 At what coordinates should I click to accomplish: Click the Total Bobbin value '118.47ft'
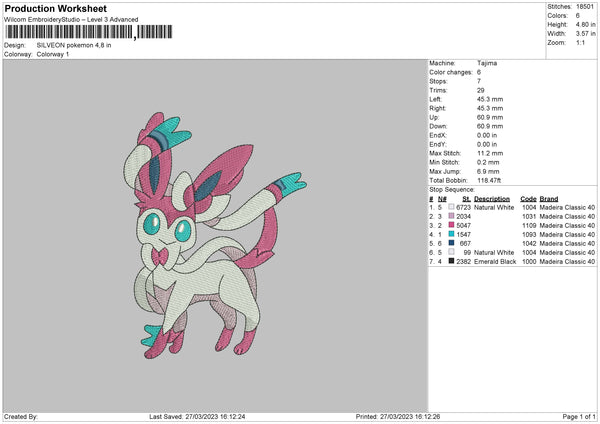pos(489,180)
